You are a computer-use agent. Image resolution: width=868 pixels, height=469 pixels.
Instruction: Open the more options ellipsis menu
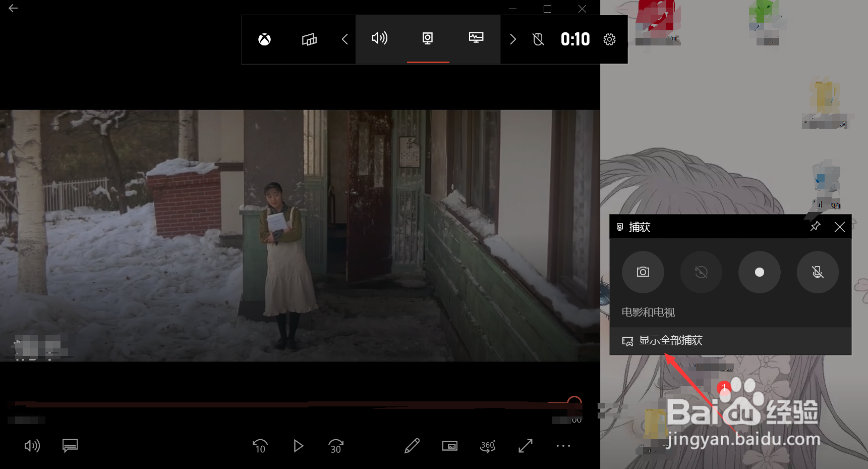[x=563, y=446]
